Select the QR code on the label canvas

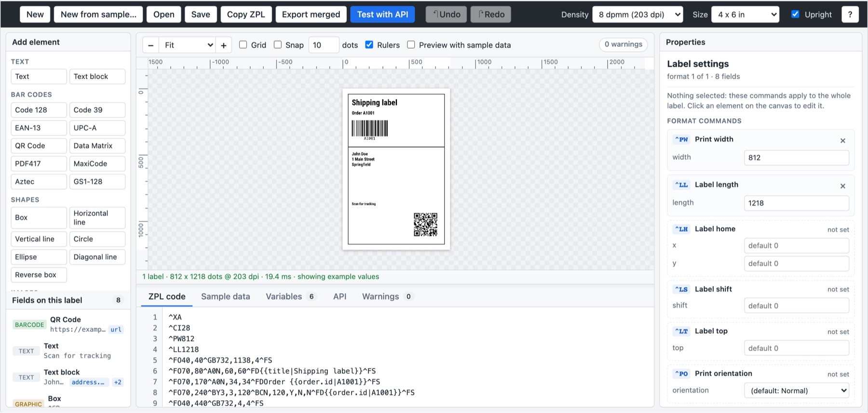pyautogui.click(x=425, y=224)
